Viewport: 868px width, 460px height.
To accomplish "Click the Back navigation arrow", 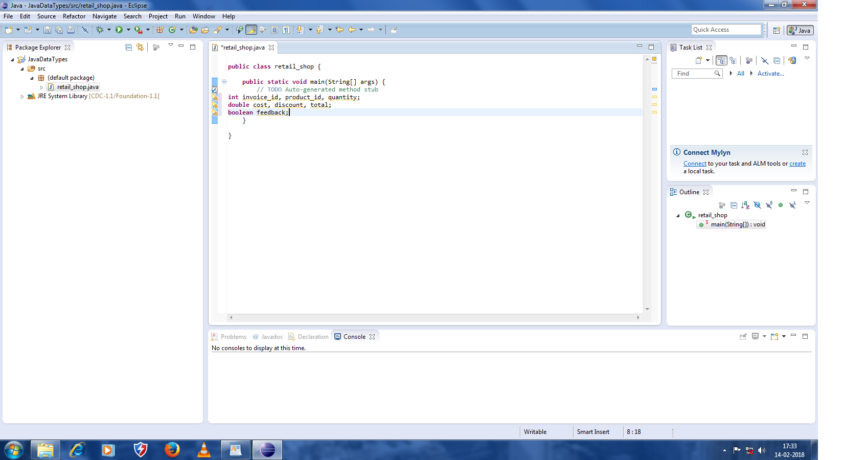I will pyautogui.click(x=352, y=30).
